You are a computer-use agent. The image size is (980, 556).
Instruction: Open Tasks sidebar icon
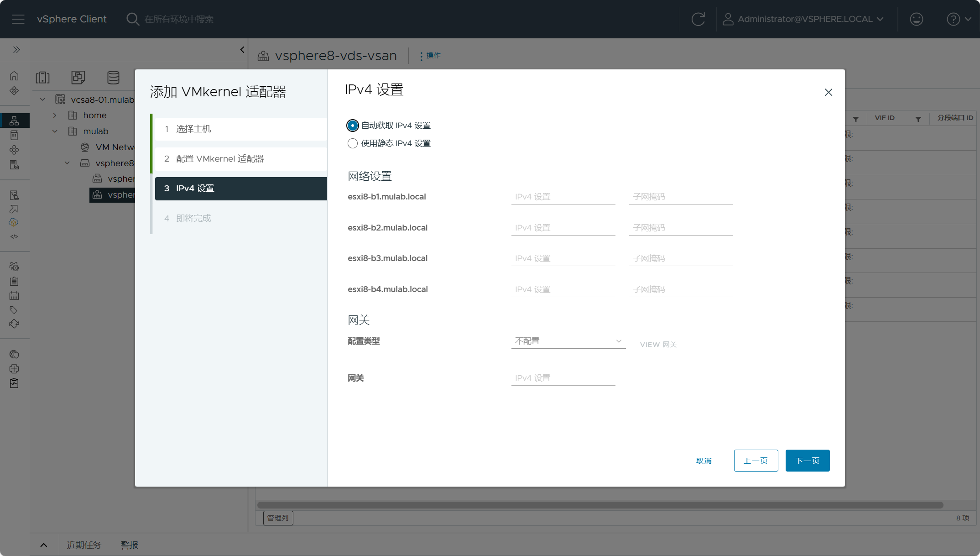(14, 281)
